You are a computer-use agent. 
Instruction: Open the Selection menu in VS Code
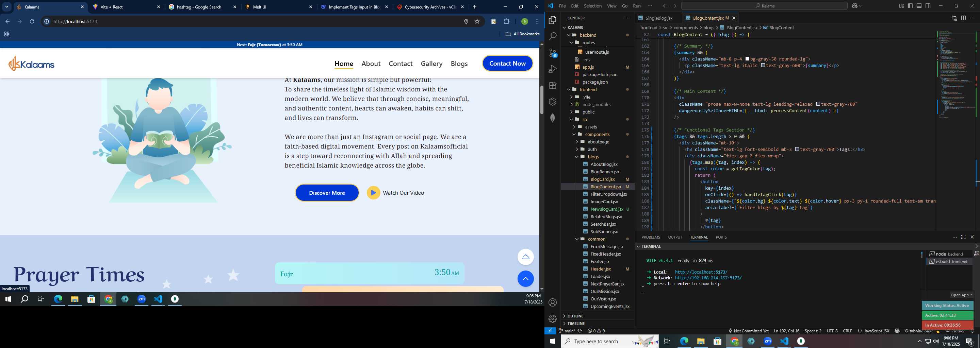click(x=593, y=6)
